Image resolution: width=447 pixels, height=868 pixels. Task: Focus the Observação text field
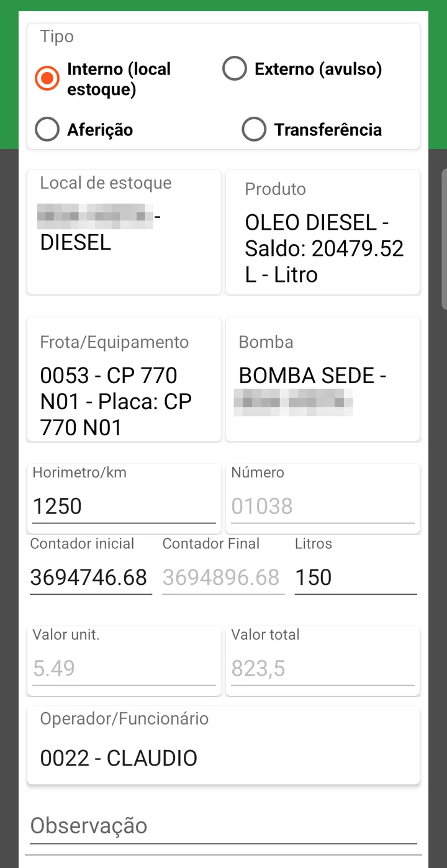pos(223,826)
